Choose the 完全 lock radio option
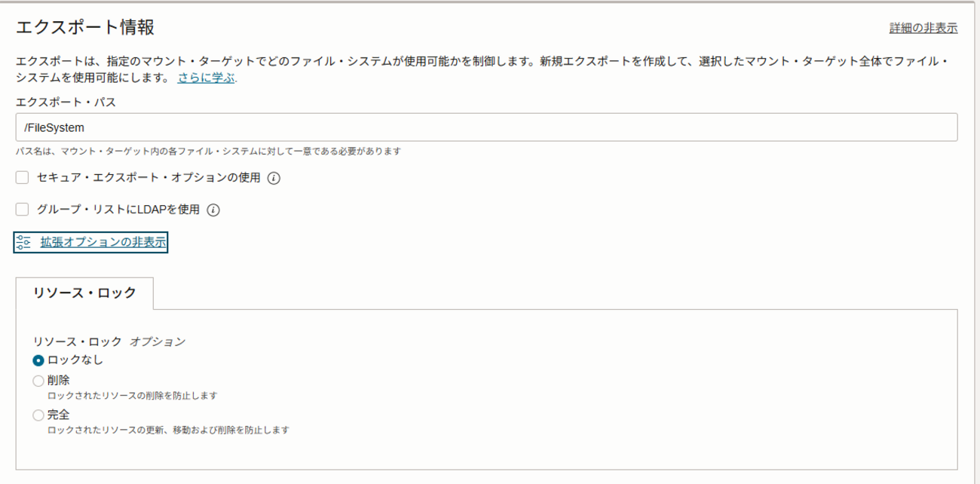This screenshot has width=980, height=484. 38,415
